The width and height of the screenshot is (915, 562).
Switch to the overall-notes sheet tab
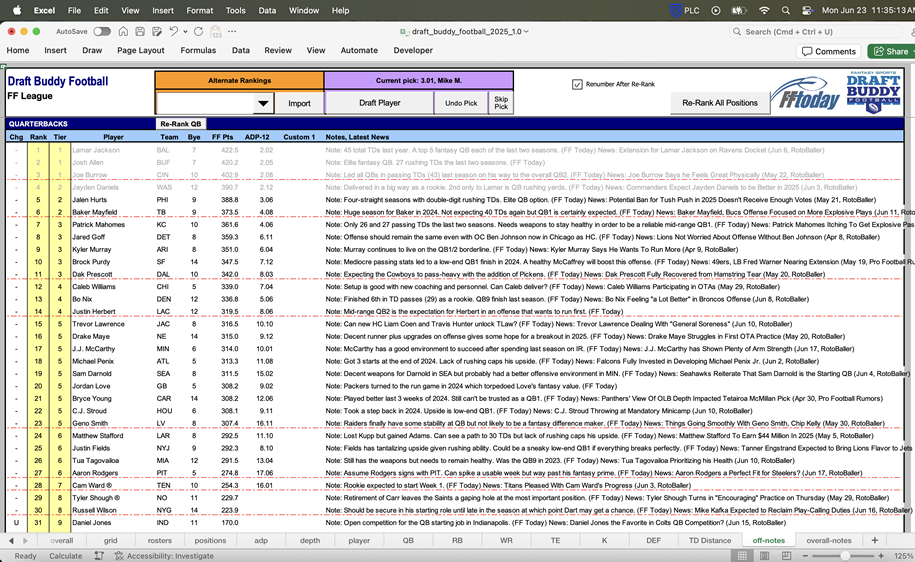point(829,540)
